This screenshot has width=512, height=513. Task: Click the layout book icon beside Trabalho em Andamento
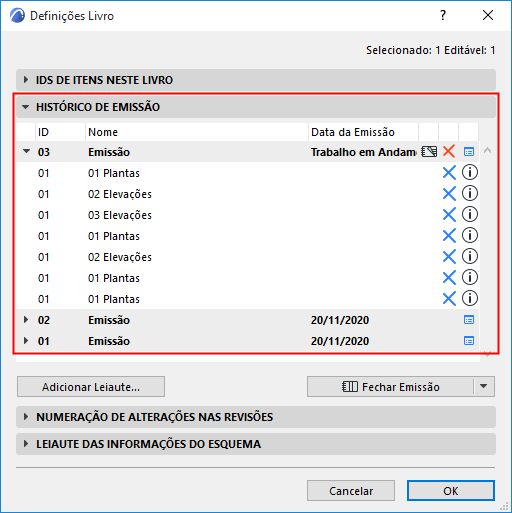pyautogui.click(x=429, y=152)
